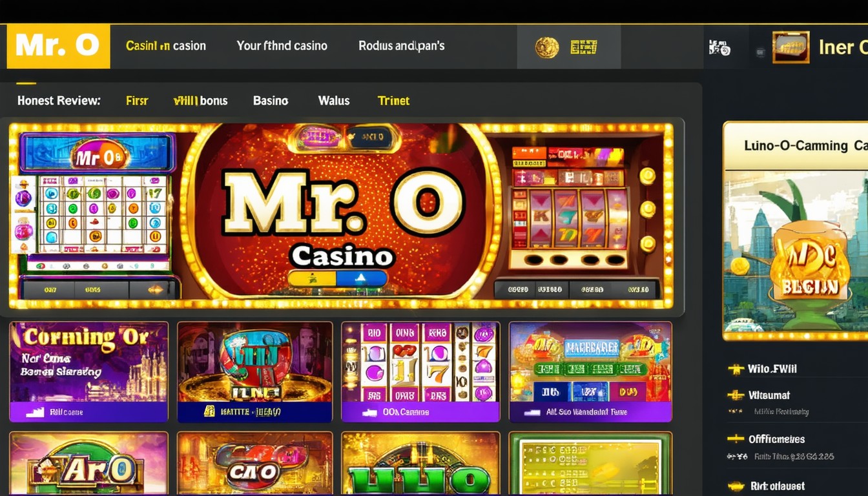The height and width of the screenshot is (496, 868).
Task: Click the gold coin icon in header
Action: coord(547,47)
